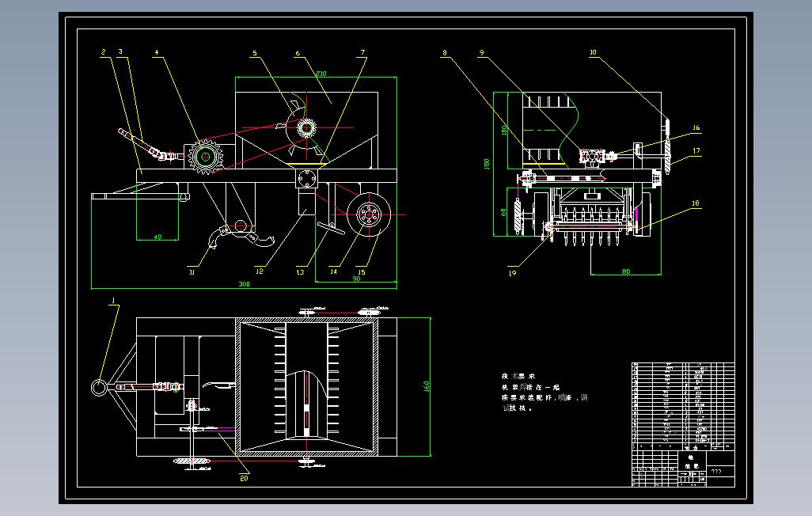Click part callout label 8

(444, 52)
